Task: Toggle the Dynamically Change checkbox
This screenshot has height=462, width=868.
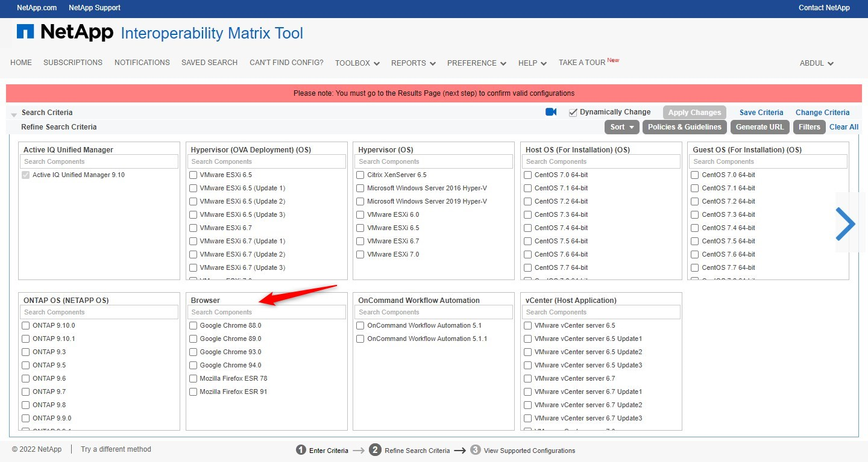Action: pos(573,113)
